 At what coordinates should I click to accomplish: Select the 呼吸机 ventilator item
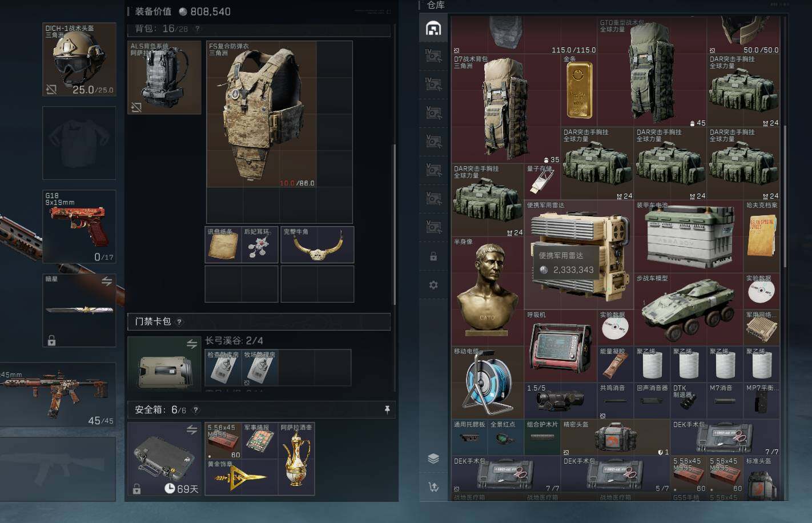pyautogui.click(x=561, y=347)
